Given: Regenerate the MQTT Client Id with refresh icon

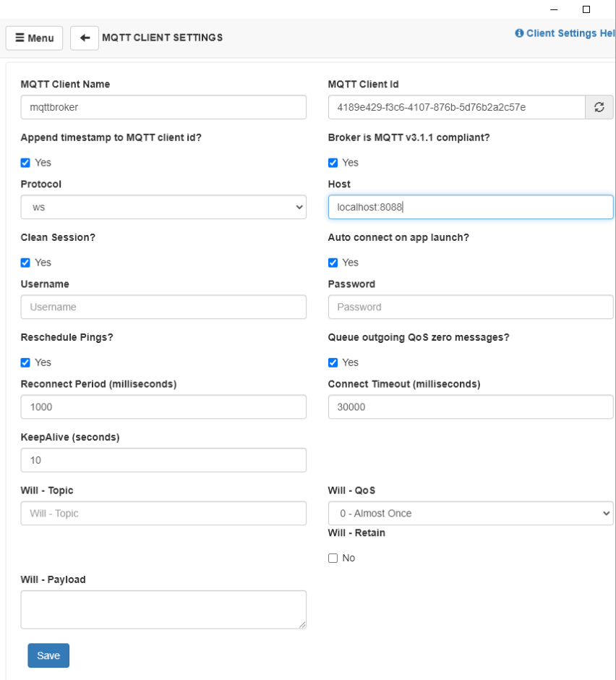Looking at the screenshot, I should (599, 107).
